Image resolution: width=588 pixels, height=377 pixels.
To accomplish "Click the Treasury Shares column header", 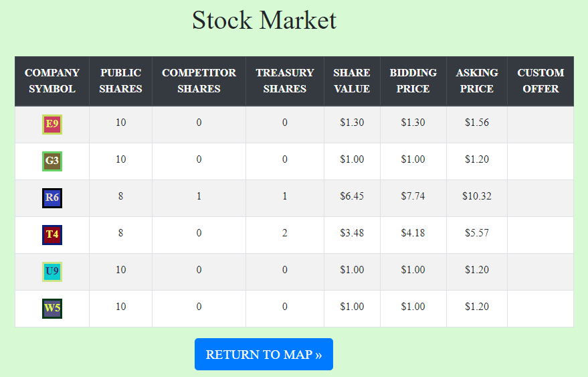I will click(x=284, y=81).
